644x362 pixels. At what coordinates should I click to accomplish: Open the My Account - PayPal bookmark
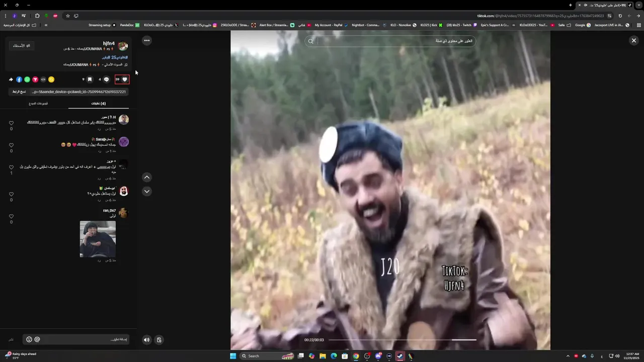[x=331, y=25]
